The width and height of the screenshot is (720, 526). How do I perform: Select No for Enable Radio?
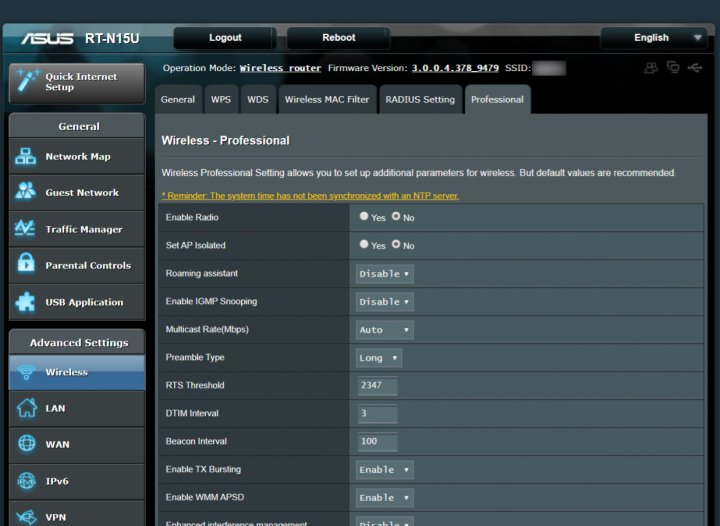396,216
